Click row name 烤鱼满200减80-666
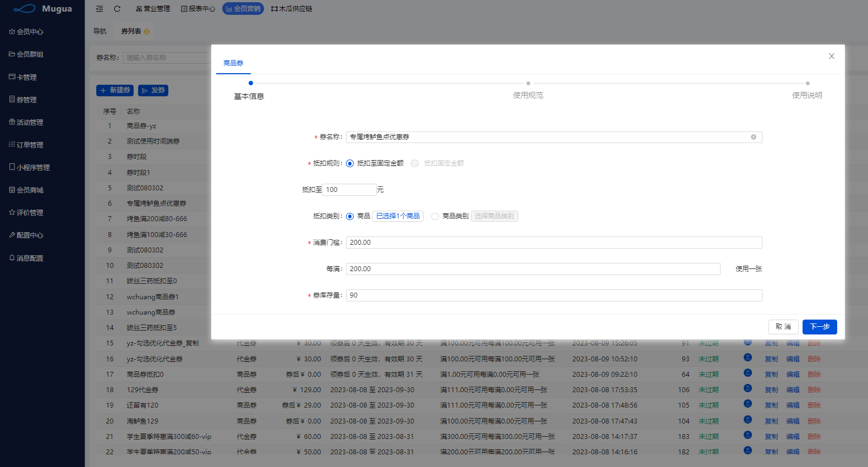868x467 pixels. coord(157,219)
